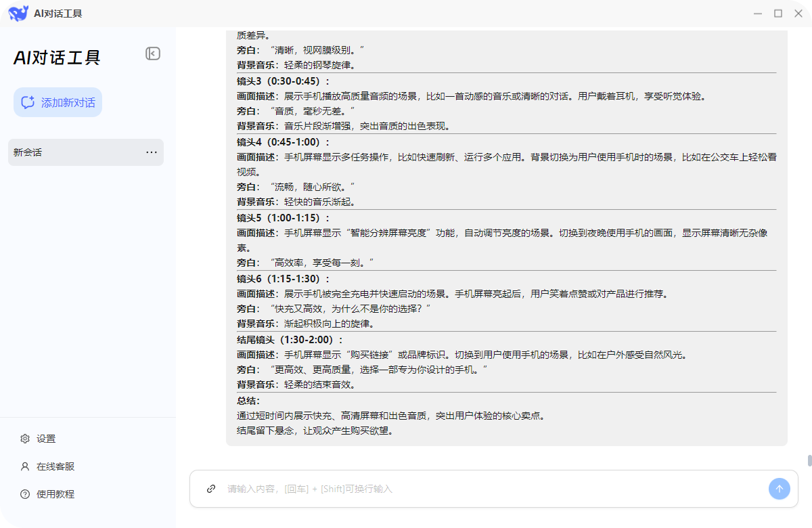This screenshot has width=812, height=528.
Task: Click the send arrow button
Action: [780, 489]
